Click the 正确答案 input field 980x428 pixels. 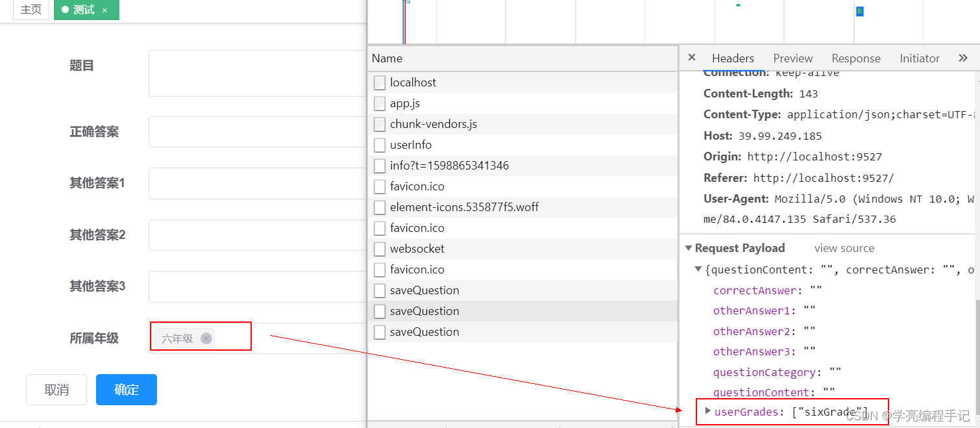(258, 132)
